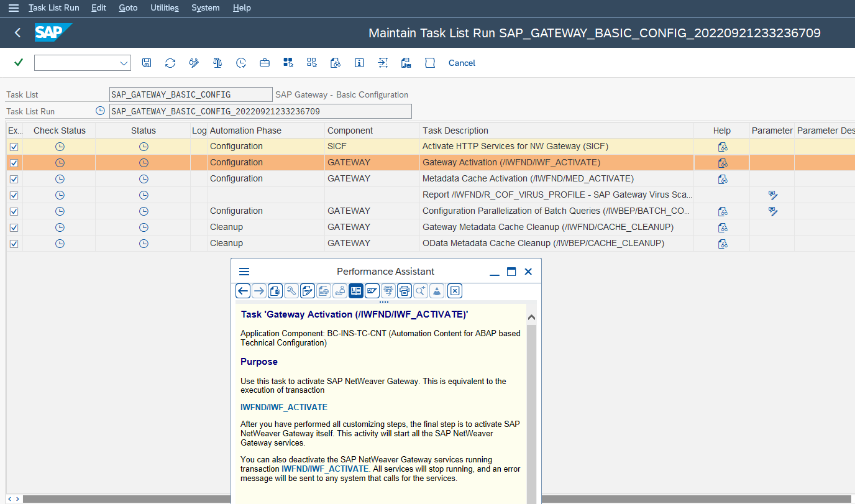855x504 pixels.
Task: Click the Select All tasks toolbar icon
Action: [x=288, y=63]
